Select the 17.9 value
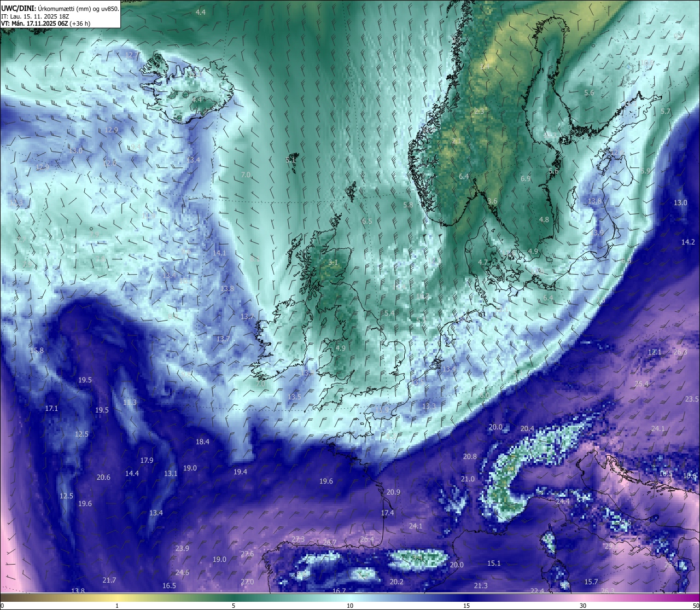The height and width of the screenshot is (610, 700). click(x=147, y=460)
